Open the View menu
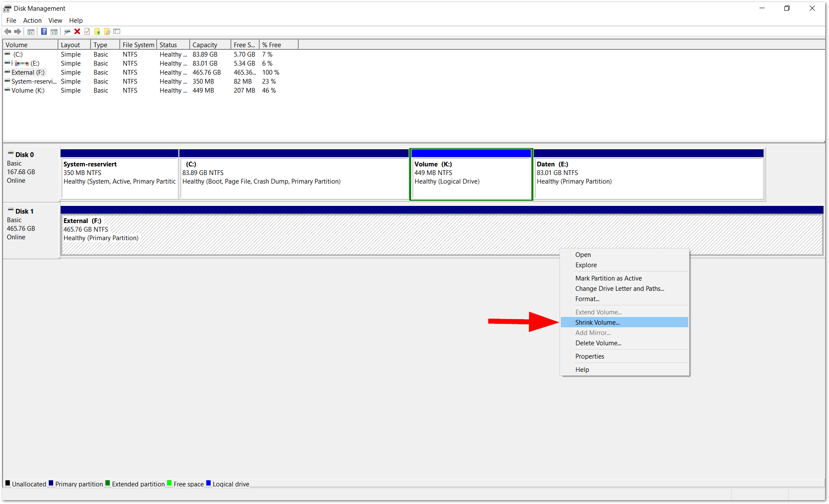This screenshot has height=504, width=829. [55, 20]
